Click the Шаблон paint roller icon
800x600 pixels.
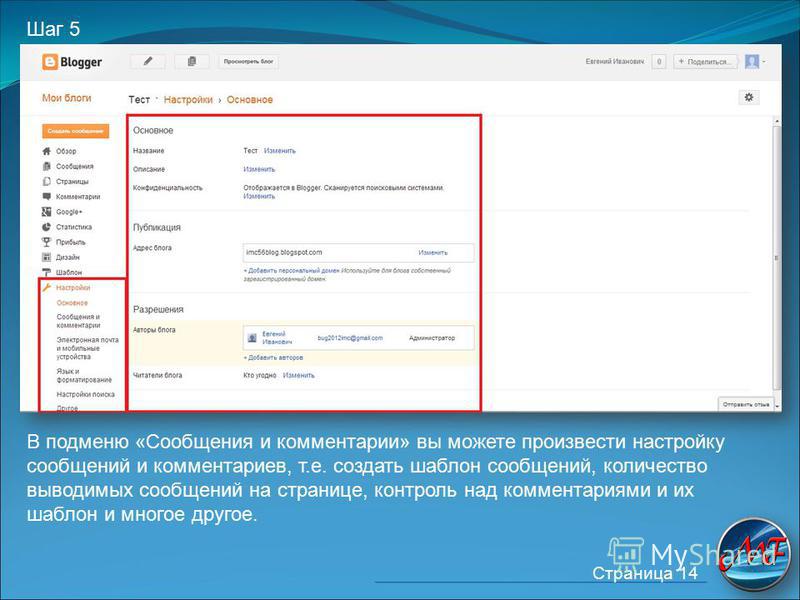pyautogui.click(x=46, y=272)
